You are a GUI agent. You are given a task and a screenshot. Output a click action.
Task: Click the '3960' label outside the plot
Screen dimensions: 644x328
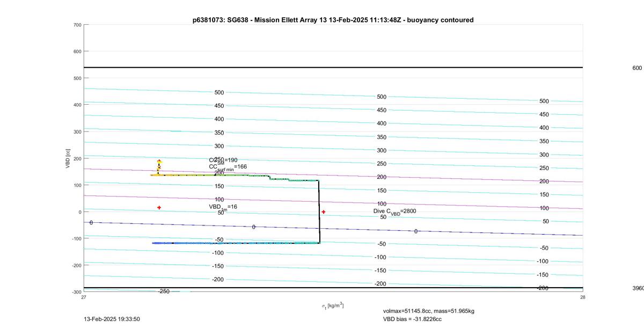tap(638, 288)
